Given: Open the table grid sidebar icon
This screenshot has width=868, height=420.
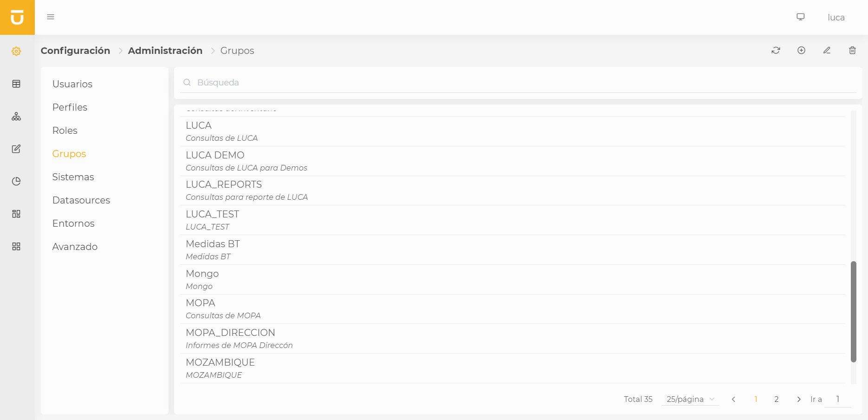Looking at the screenshot, I should coord(16,84).
